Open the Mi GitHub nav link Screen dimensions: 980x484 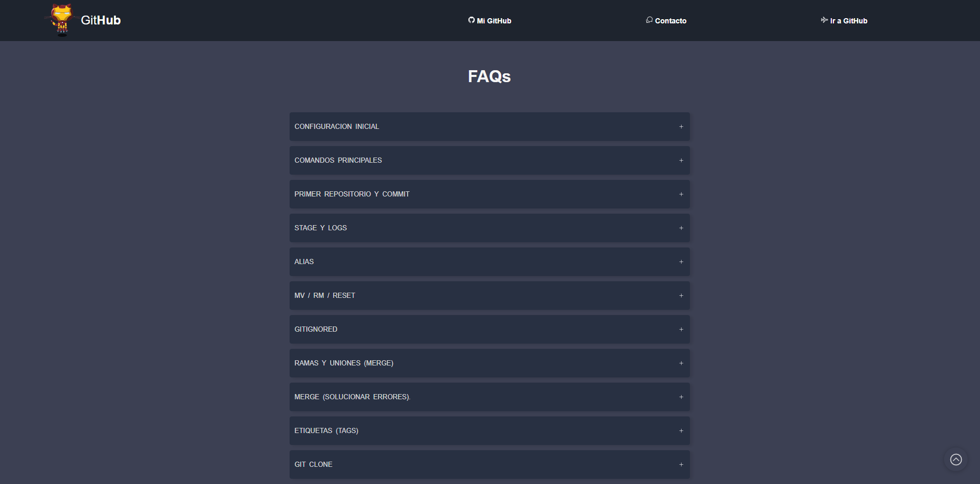(x=490, y=21)
